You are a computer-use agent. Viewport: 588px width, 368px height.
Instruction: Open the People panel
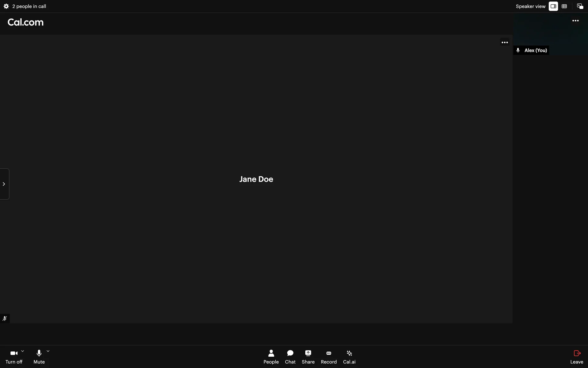(271, 357)
